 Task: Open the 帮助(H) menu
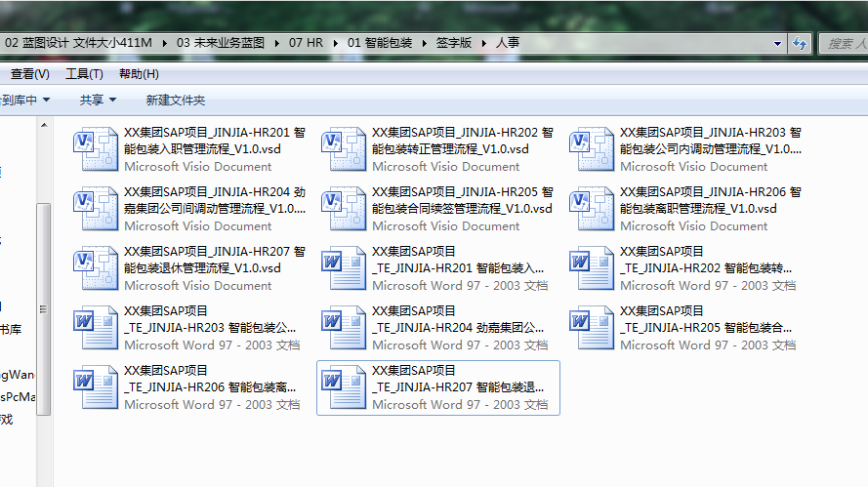[x=139, y=74]
